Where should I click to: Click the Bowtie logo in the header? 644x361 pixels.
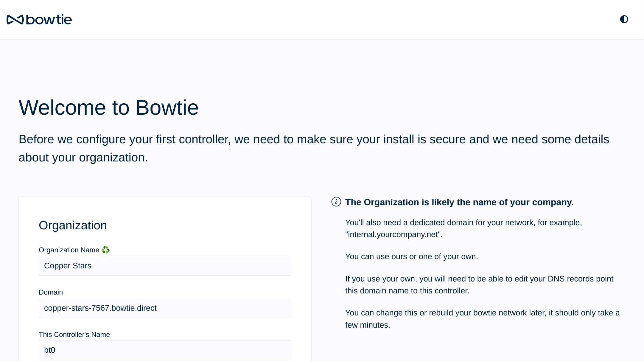pos(39,19)
